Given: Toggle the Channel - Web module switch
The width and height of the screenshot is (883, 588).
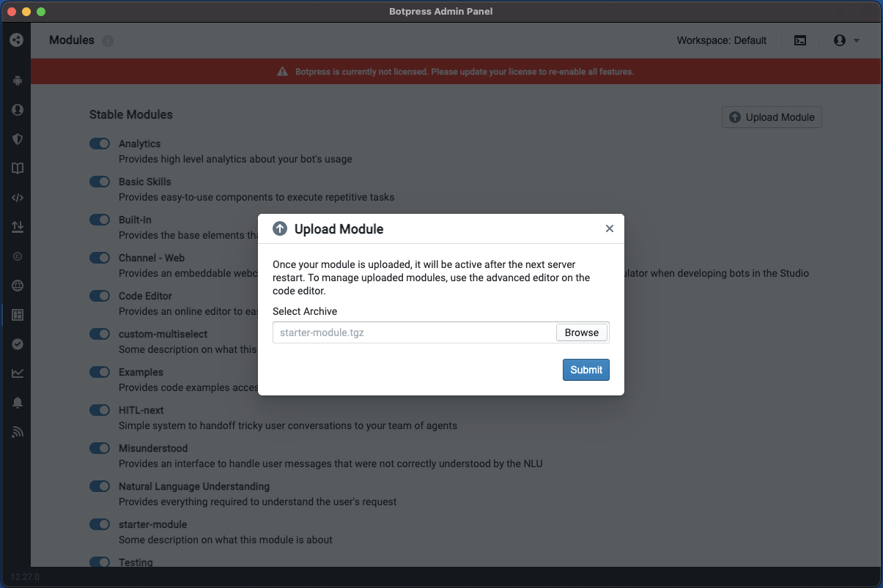Looking at the screenshot, I should 100,258.
